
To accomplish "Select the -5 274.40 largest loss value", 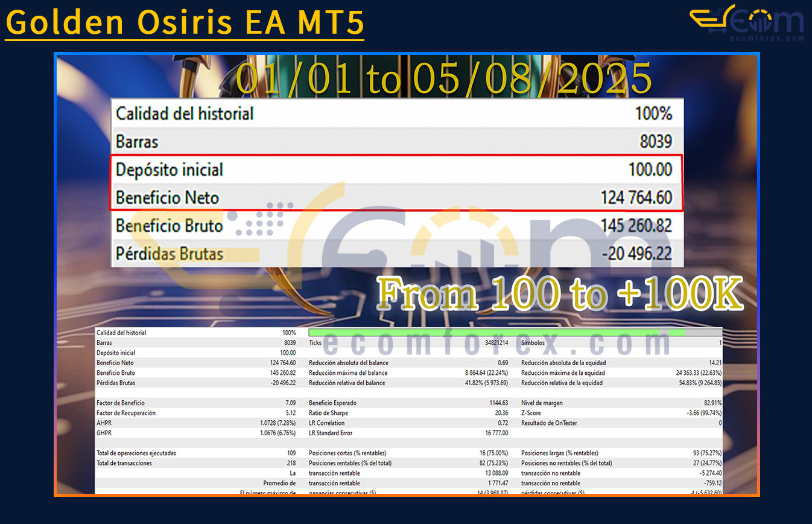I will (x=710, y=473).
